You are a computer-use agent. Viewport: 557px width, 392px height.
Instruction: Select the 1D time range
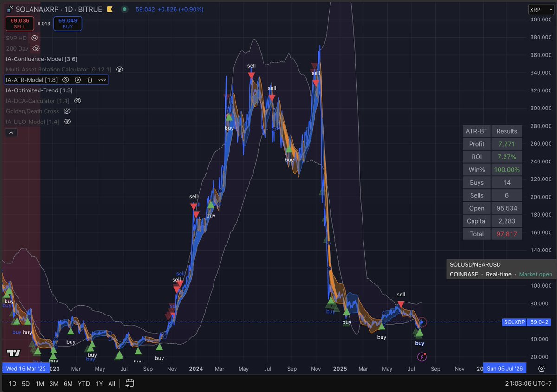point(13,384)
